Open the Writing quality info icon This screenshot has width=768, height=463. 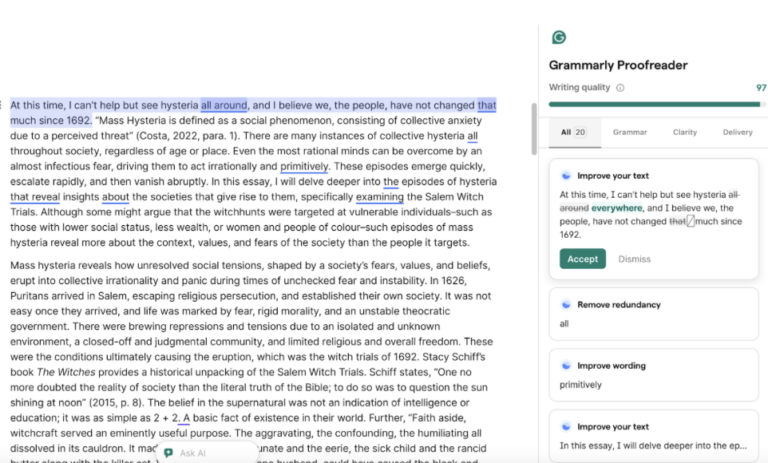620,88
